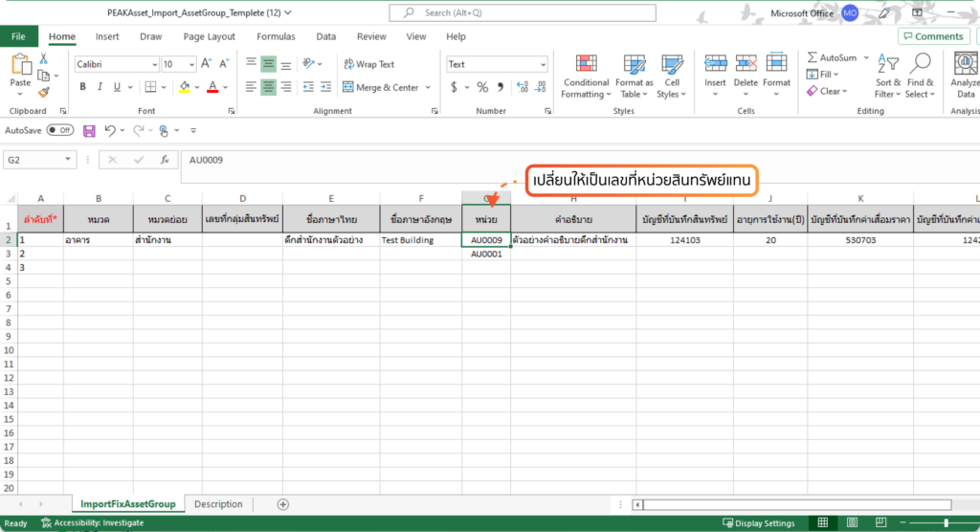Click Merge & Center button
Image resolution: width=980 pixels, height=532 pixels.
pos(381,87)
